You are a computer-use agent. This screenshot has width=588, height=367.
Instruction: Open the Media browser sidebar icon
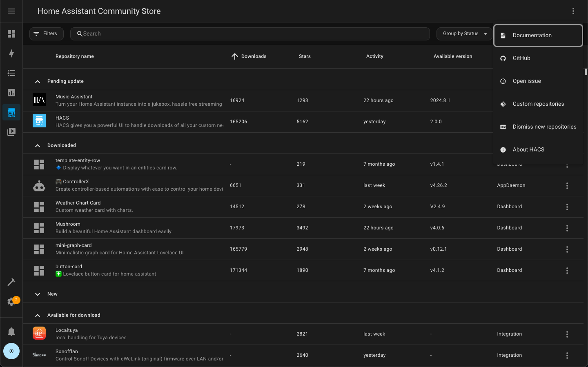(x=11, y=132)
